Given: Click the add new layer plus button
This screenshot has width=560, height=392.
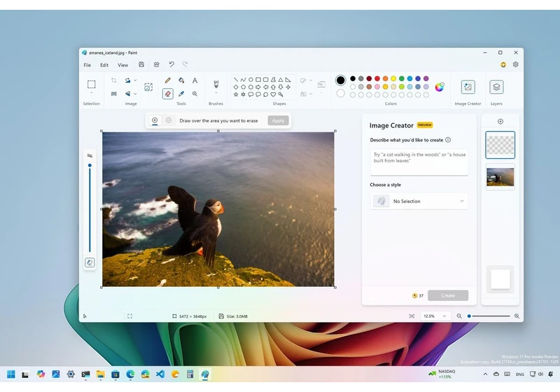Looking at the screenshot, I should 500,121.
